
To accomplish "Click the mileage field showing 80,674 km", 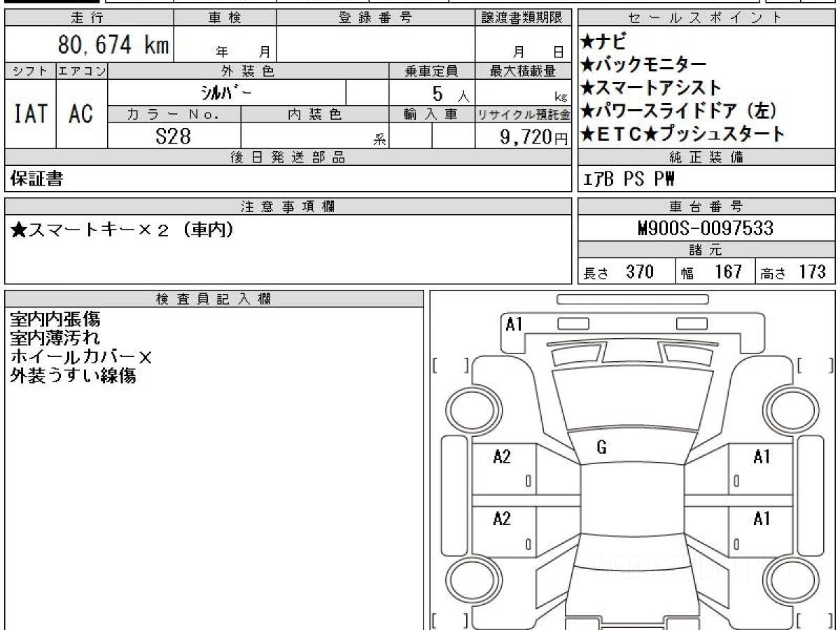I will tap(112, 43).
